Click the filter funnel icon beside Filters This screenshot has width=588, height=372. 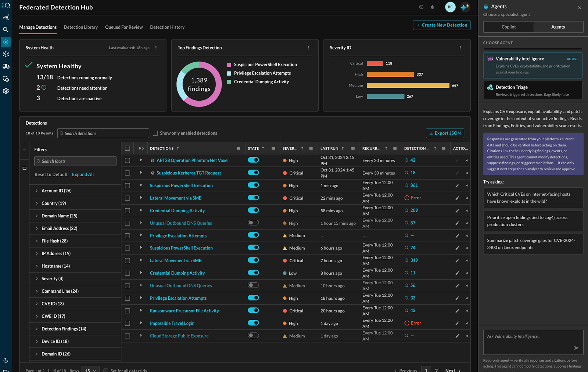pos(25,151)
